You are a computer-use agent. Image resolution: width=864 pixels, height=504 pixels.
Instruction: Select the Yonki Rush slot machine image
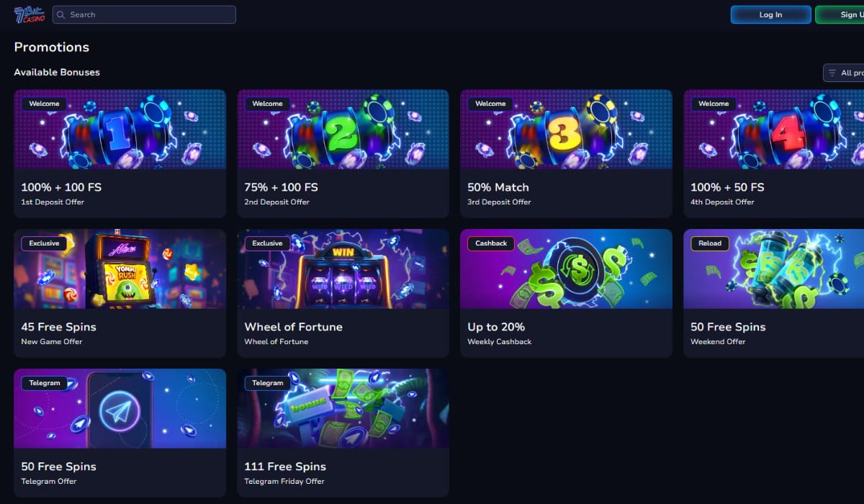click(x=120, y=269)
